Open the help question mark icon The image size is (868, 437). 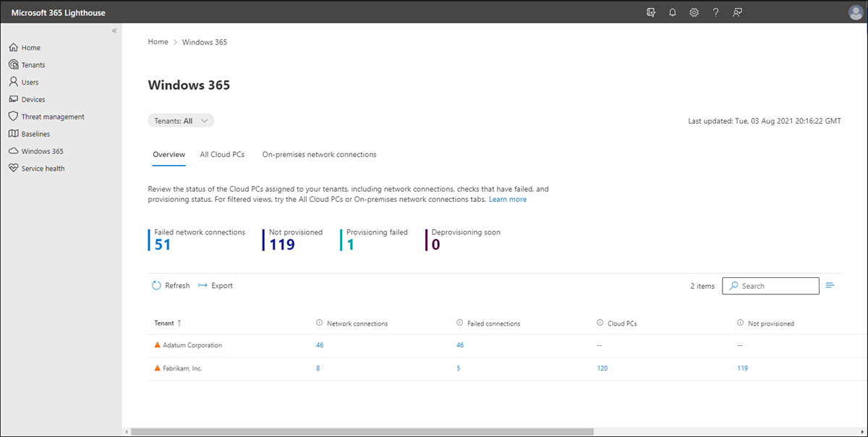[x=715, y=12]
